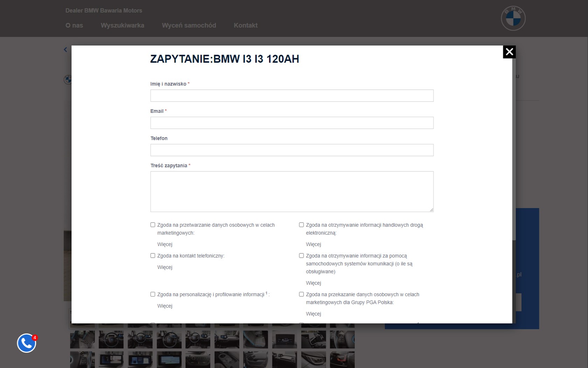Select the first car interior thumbnail
The image size is (588, 368).
click(82, 339)
